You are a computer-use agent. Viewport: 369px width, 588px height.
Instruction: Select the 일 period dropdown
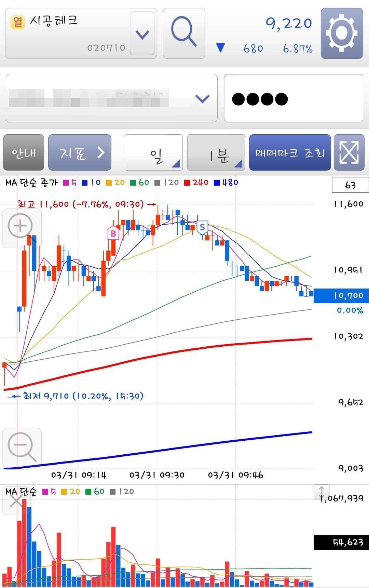tap(154, 152)
